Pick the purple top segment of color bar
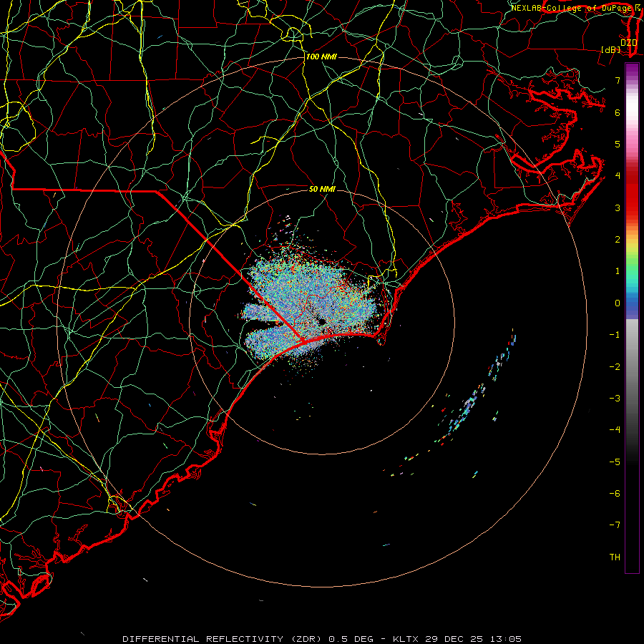The image size is (644, 644). click(632, 70)
